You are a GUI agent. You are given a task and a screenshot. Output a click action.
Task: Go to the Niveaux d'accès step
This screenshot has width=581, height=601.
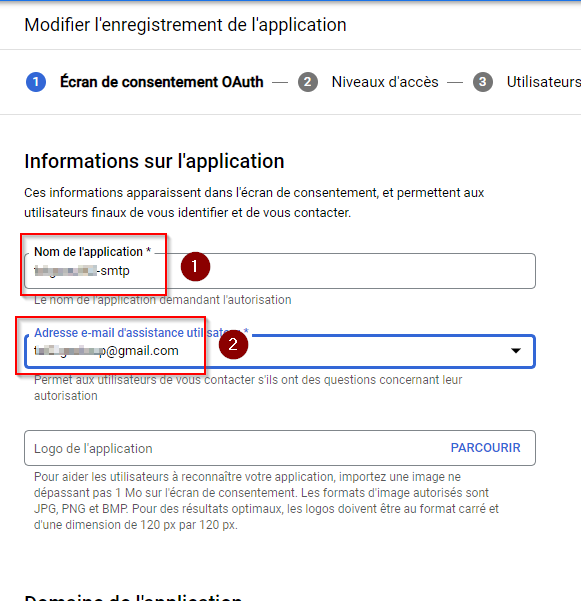coord(385,82)
